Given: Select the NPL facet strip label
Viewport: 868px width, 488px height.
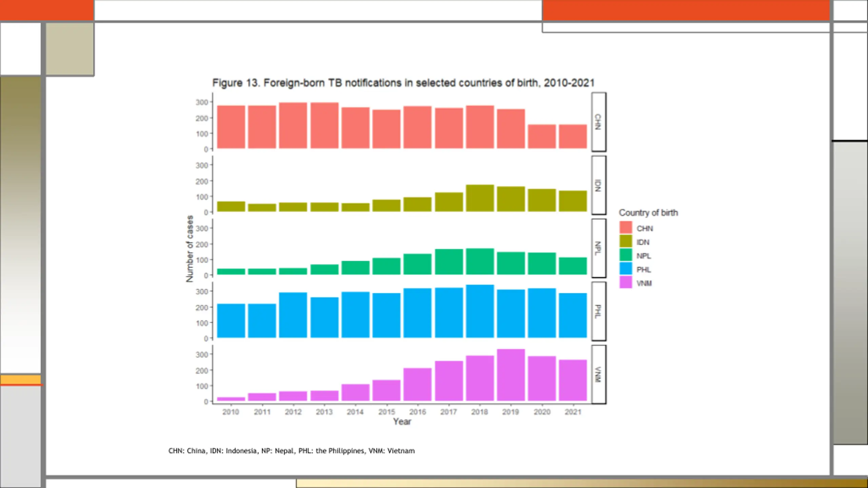Looking at the screenshot, I should click(599, 248).
